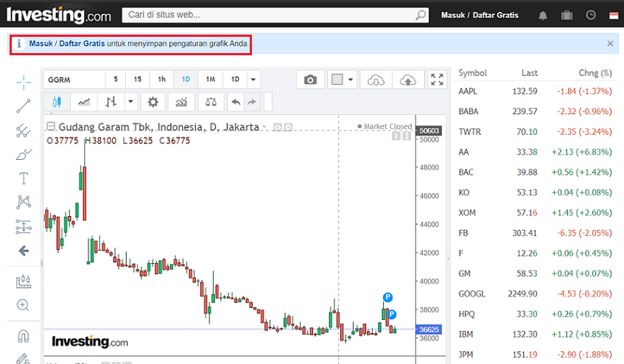
Task: Open the TWTR watchlist row
Action: (x=536, y=132)
